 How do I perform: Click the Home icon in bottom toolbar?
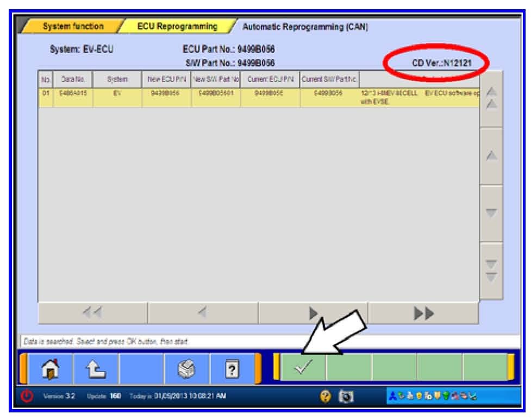tap(50, 368)
